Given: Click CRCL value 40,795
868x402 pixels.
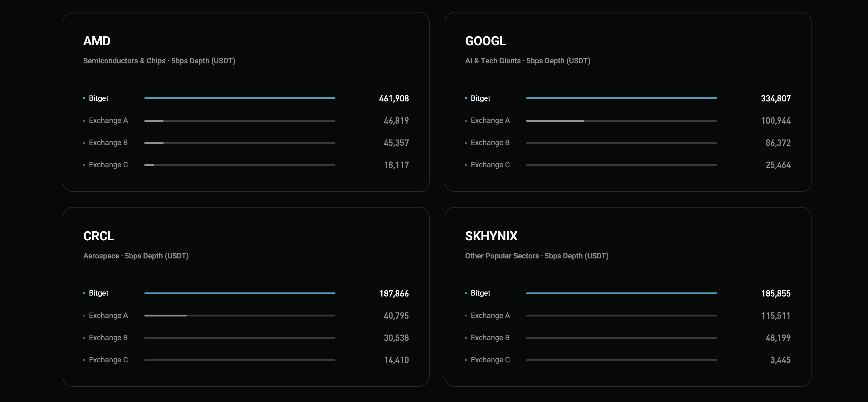Looking at the screenshot, I should point(396,316).
